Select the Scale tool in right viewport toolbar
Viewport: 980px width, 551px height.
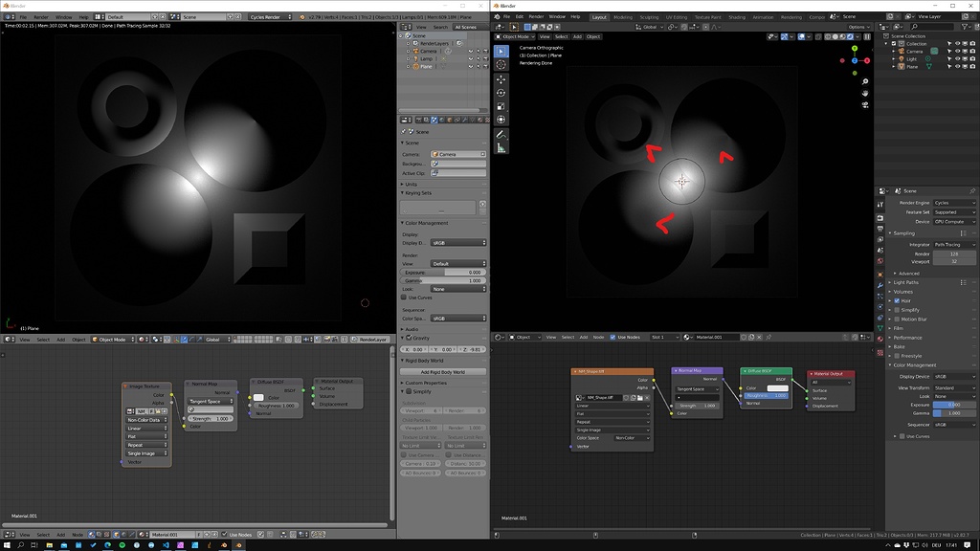coord(501,106)
